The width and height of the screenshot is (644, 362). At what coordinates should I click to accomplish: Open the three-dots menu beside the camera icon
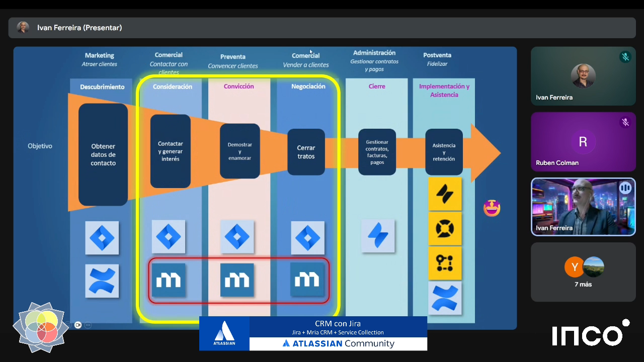pyautogui.click(x=88, y=325)
